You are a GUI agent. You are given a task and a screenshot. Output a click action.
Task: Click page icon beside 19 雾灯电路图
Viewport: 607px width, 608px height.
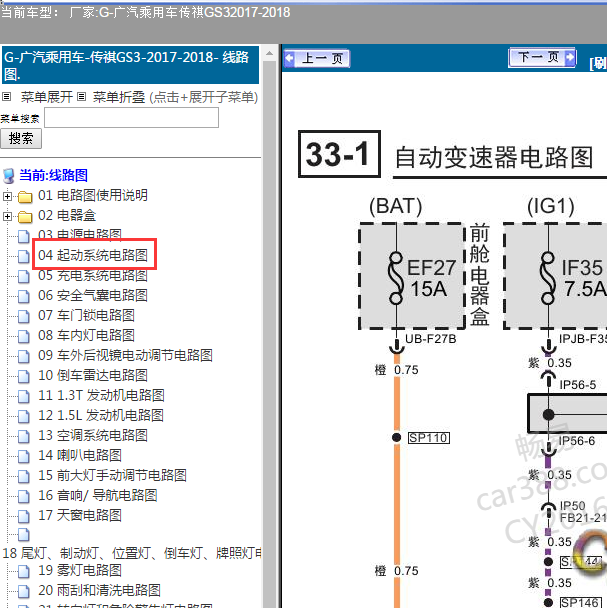(24, 571)
